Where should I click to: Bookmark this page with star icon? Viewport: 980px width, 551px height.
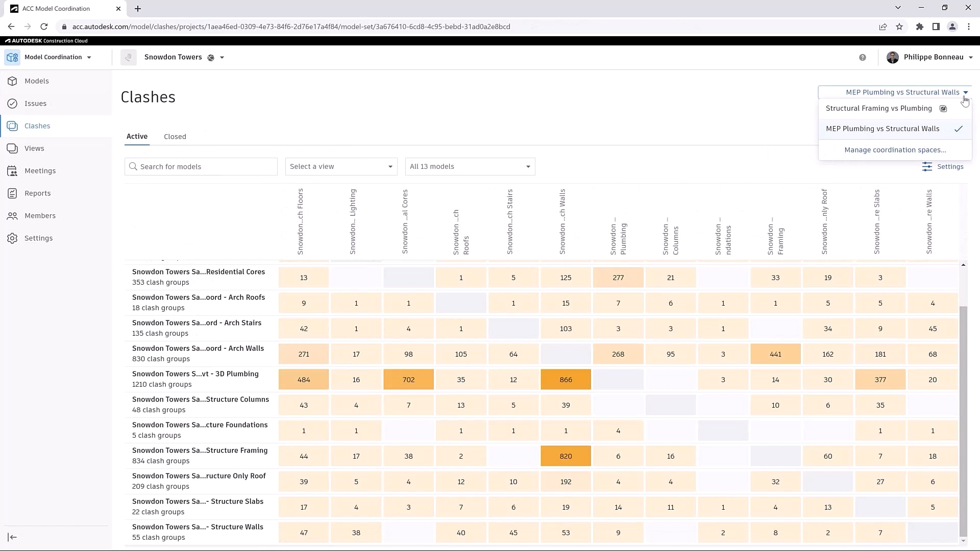pyautogui.click(x=899, y=27)
